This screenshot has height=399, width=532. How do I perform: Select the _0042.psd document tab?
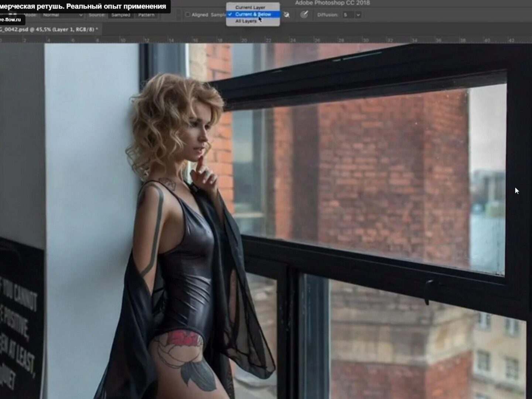coord(49,30)
